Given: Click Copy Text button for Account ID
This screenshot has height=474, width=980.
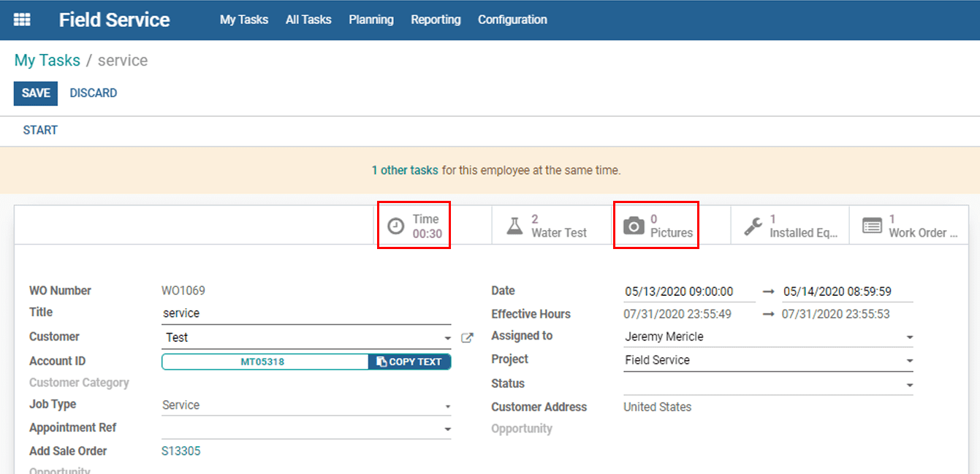Looking at the screenshot, I should [x=409, y=362].
